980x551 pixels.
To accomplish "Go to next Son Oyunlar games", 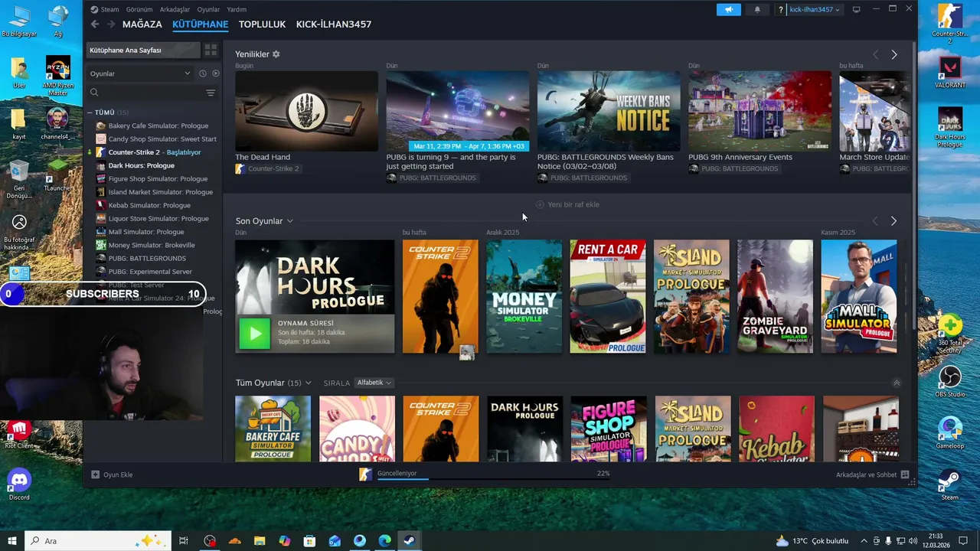I will [893, 221].
